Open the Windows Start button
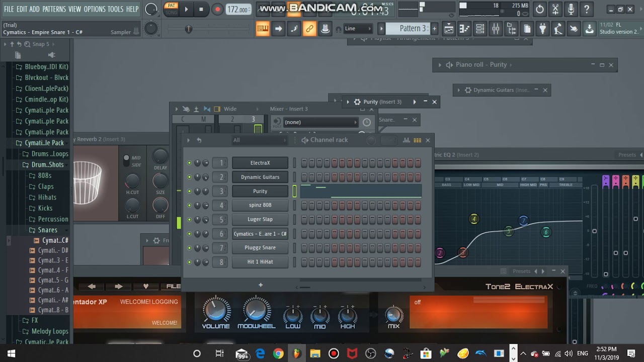 (11, 354)
